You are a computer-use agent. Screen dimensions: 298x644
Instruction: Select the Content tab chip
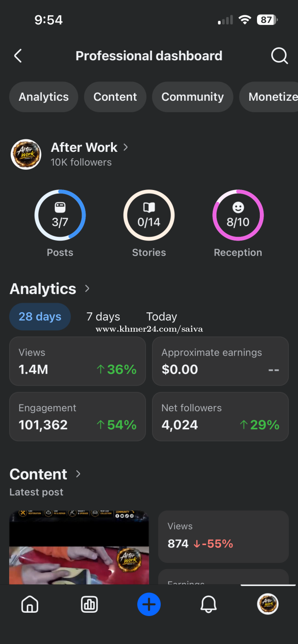coord(115,97)
